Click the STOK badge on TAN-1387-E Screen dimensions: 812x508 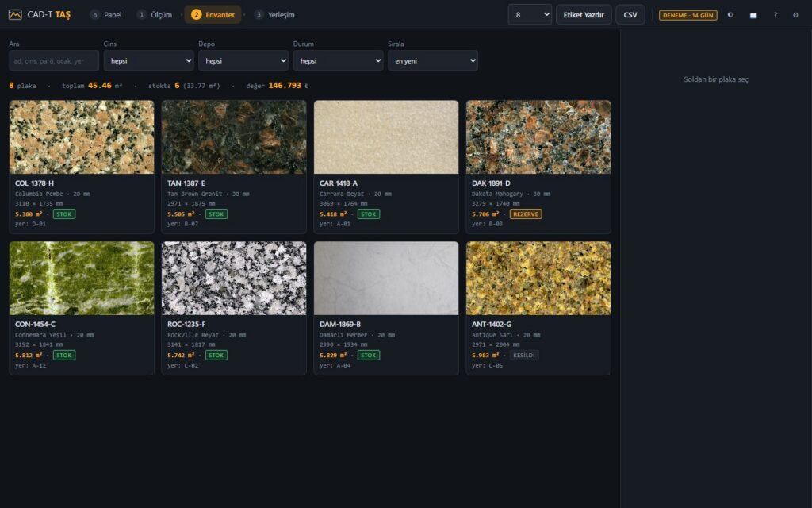tap(216, 214)
